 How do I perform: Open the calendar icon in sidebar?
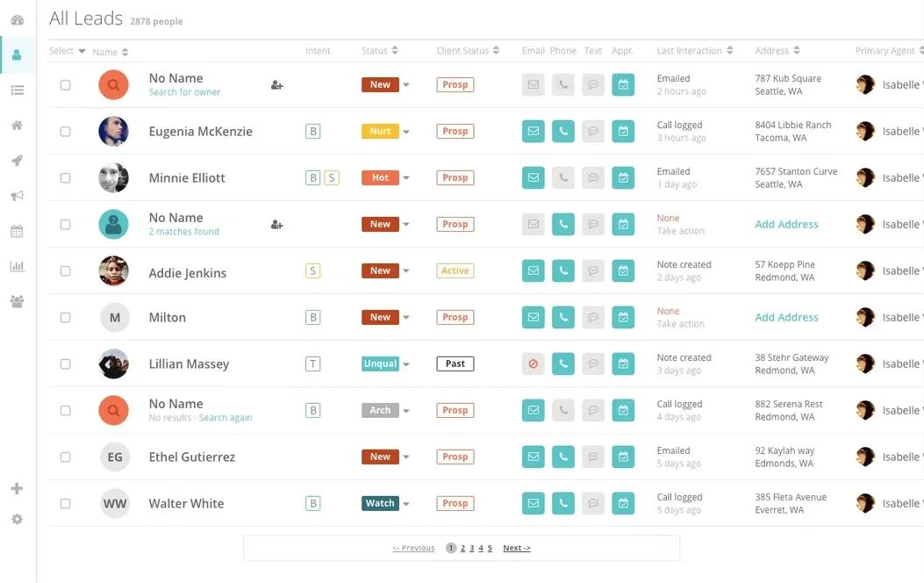coord(17,231)
